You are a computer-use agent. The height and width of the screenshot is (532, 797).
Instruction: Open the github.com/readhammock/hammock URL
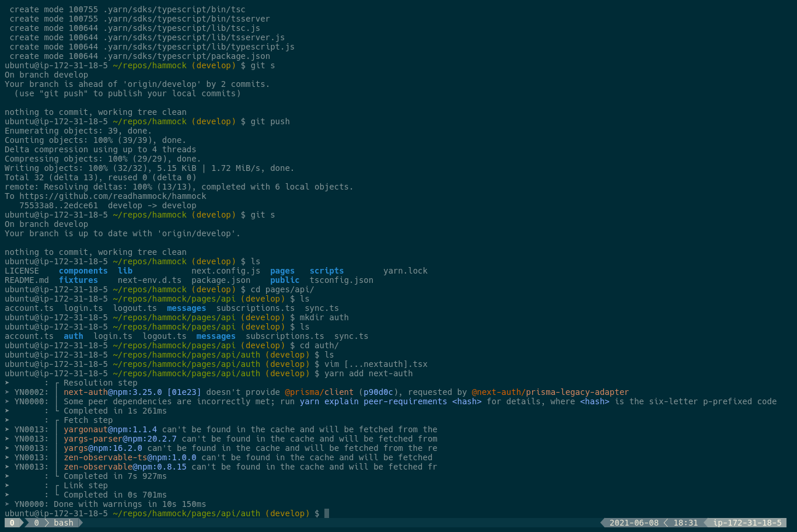pyautogui.click(x=113, y=196)
